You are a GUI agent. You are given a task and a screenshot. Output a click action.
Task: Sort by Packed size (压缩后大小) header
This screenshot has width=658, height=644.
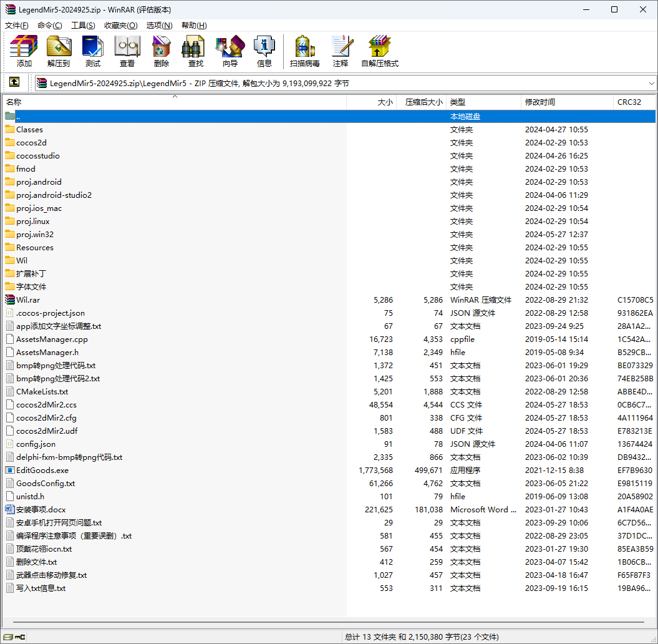[x=421, y=102]
